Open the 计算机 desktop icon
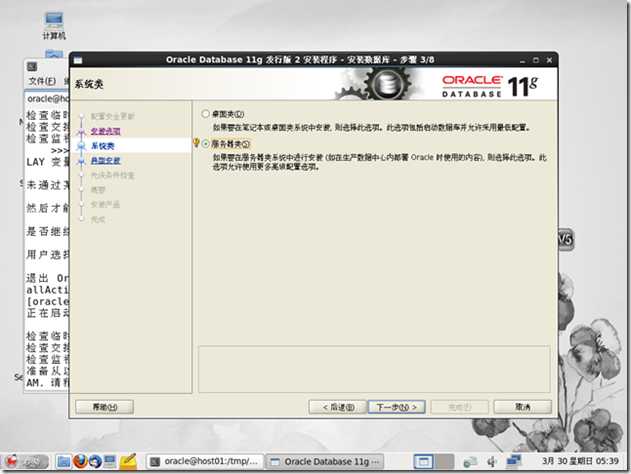This screenshot has height=474, width=631. tap(54, 26)
